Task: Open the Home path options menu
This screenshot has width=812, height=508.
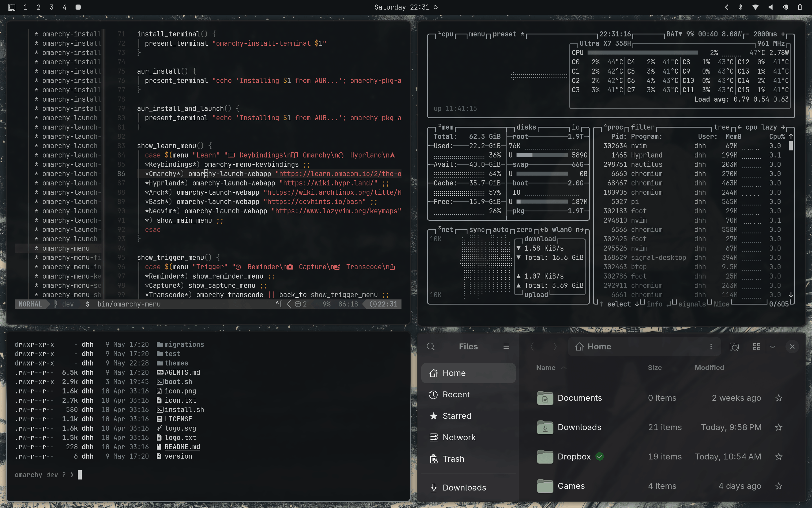Action: tap(711, 346)
